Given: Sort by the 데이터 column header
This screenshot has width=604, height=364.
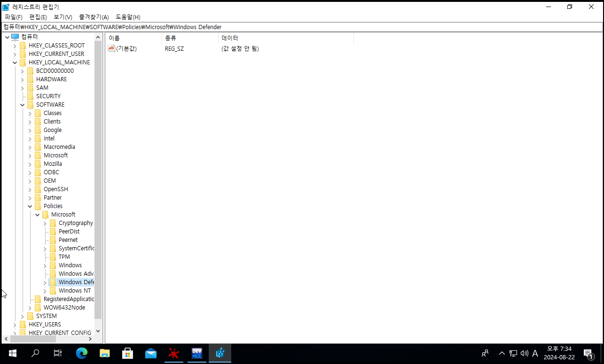Looking at the screenshot, I should [286, 38].
